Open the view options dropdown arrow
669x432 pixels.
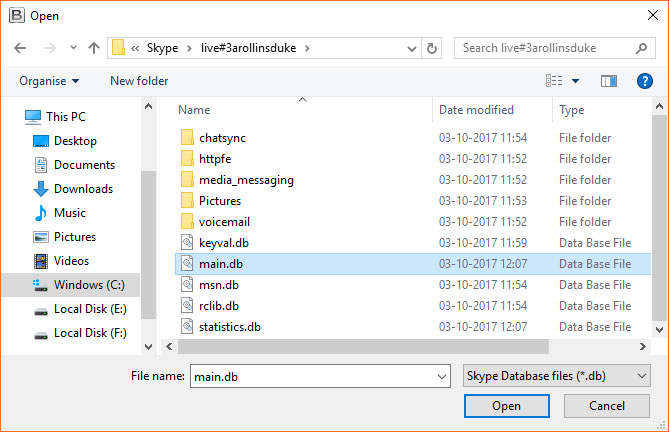[x=575, y=81]
